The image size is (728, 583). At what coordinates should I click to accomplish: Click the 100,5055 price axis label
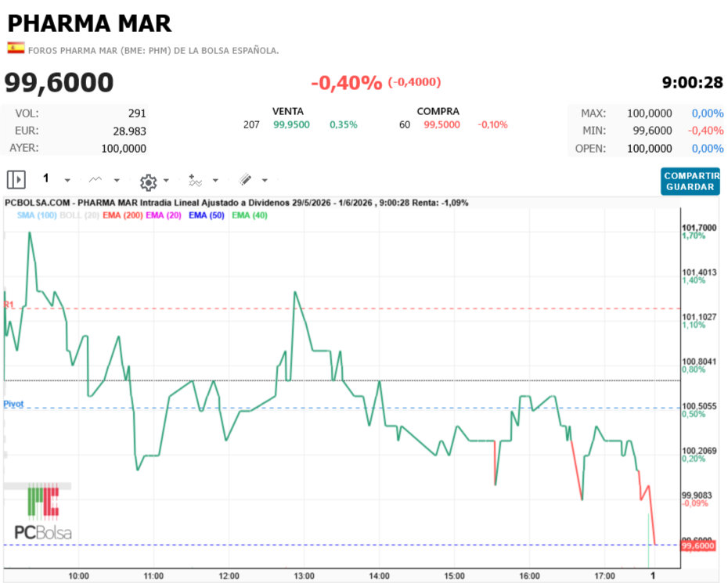(x=699, y=405)
